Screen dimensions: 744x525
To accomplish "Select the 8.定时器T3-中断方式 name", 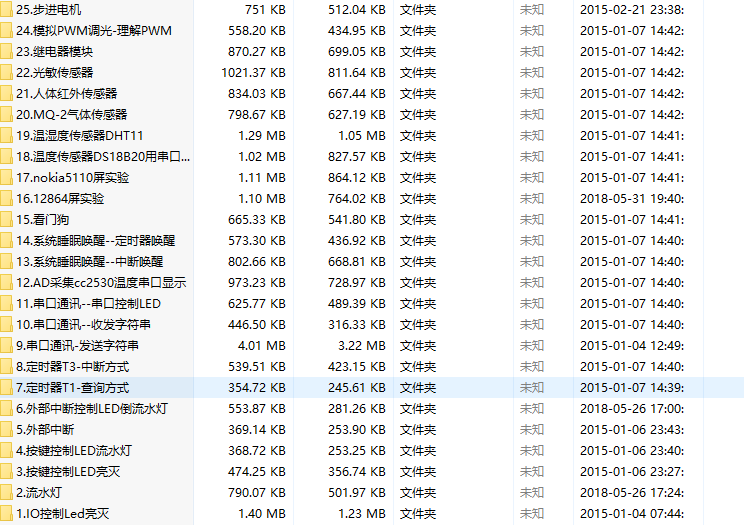I will (73, 366).
